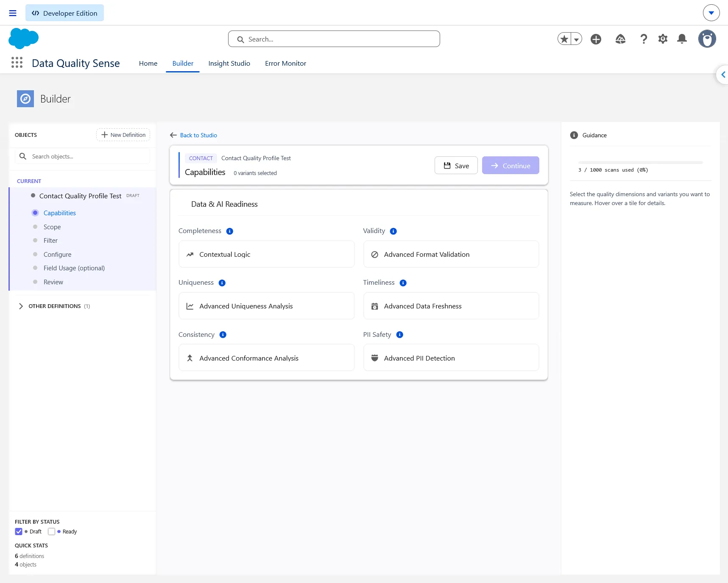The width and height of the screenshot is (728, 583).
Task: Click the Validity info icon
Action: pos(393,231)
